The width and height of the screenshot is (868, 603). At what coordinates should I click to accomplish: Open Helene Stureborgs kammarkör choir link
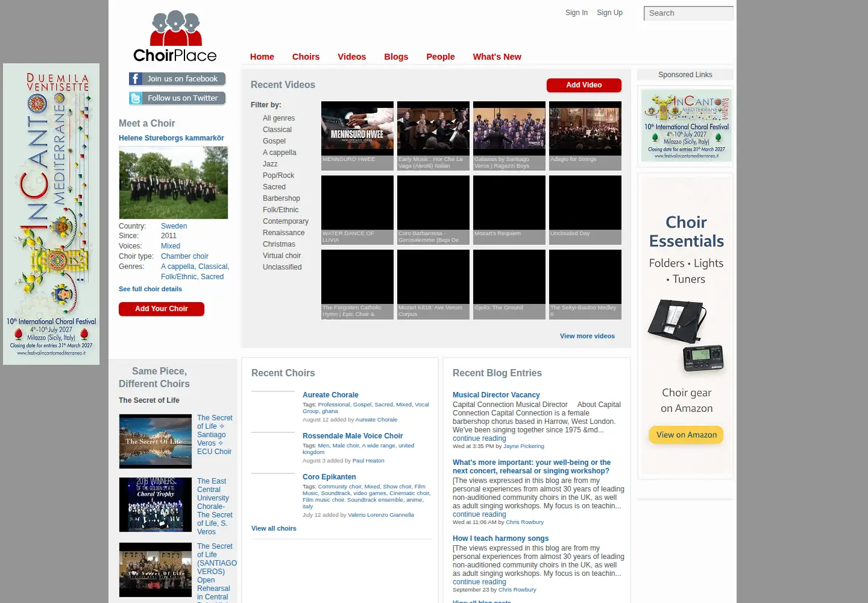(x=171, y=138)
